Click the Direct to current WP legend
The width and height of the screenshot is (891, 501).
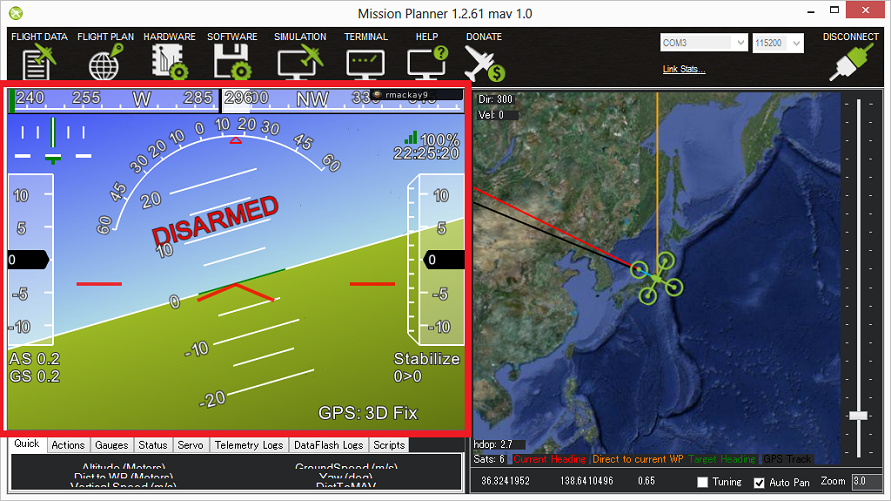coord(638,459)
